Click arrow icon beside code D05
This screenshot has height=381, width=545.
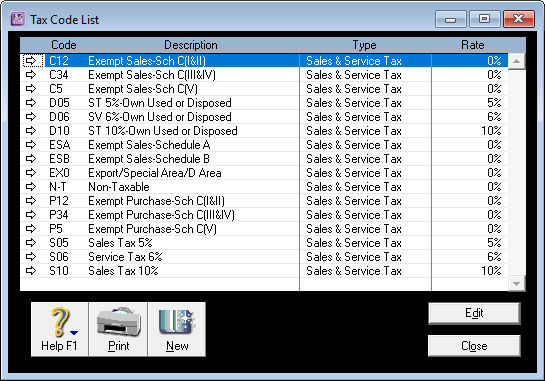coord(31,103)
